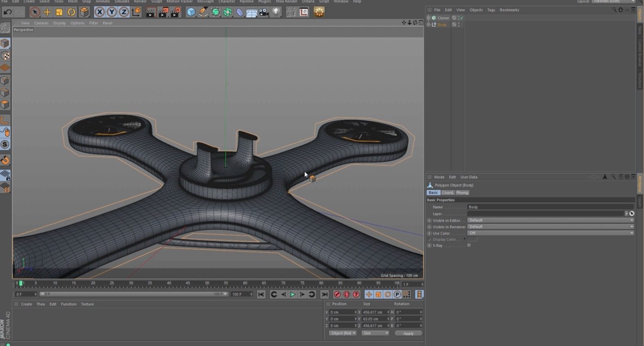Toggle Cloner green enable checkmark

pyautogui.click(x=461, y=18)
